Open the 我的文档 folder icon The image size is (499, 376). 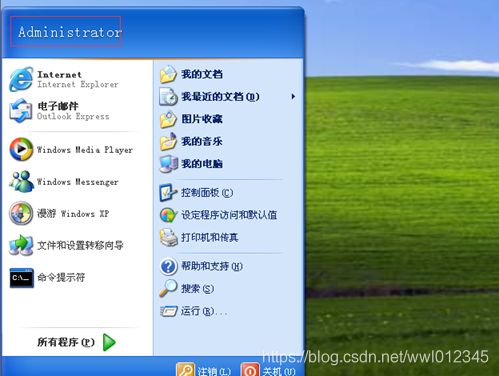pyautogui.click(x=168, y=74)
